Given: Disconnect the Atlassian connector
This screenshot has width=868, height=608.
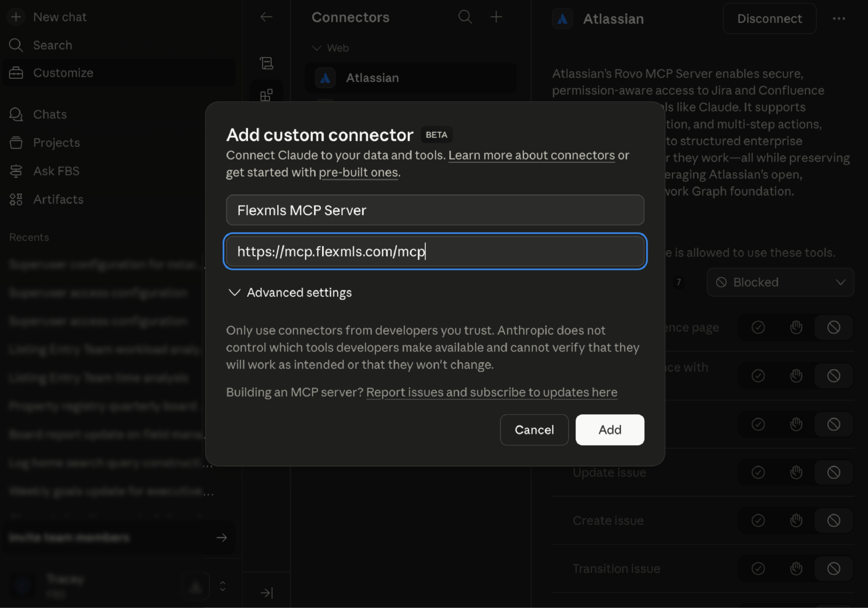Looking at the screenshot, I should (x=769, y=19).
